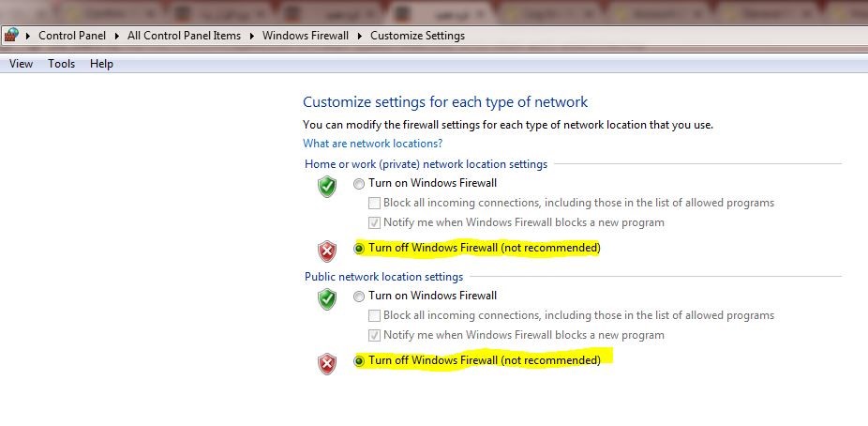The height and width of the screenshot is (426, 868).
Task: Click green shield icon under public network settings
Action: [x=327, y=299]
